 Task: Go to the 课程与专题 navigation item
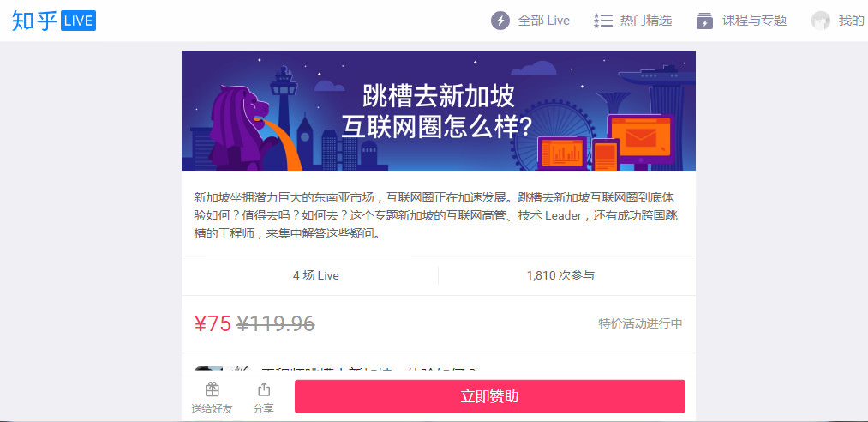[x=741, y=21]
